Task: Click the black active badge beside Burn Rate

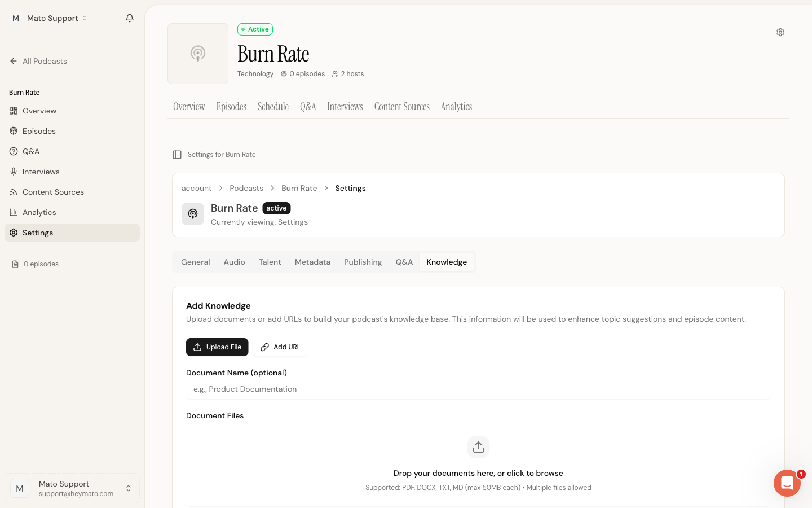Action: [276, 208]
